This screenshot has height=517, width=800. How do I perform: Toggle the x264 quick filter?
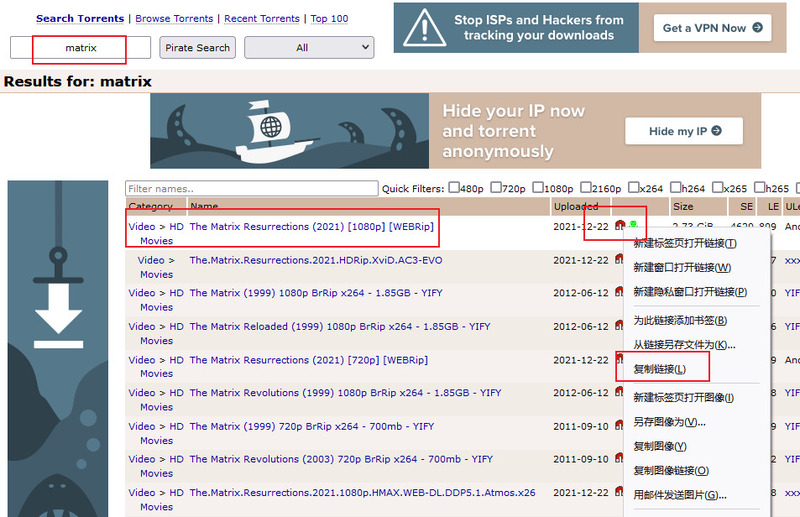[634, 187]
